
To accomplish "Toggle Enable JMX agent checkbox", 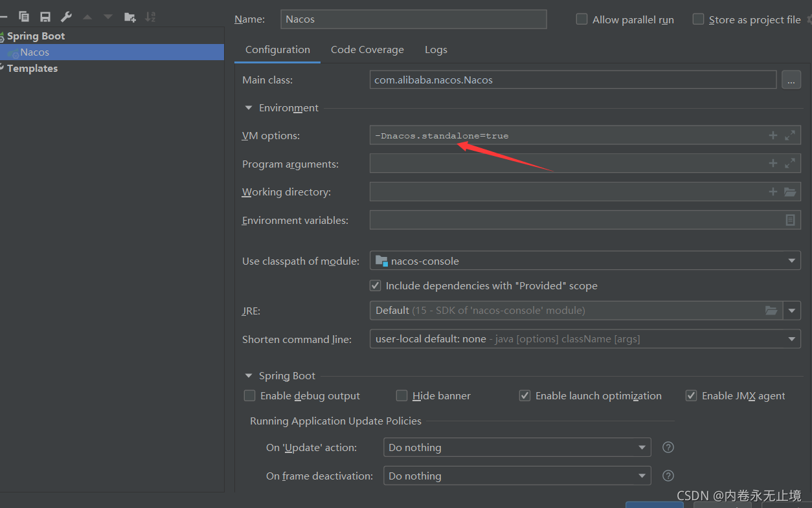I will click(691, 395).
